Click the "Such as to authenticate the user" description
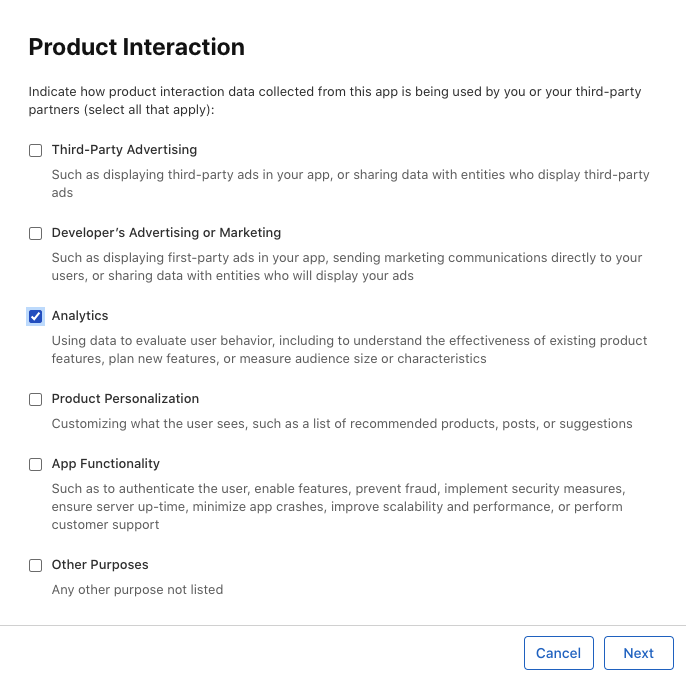This screenshot has height=675, width=686. (x=338, y=507)
